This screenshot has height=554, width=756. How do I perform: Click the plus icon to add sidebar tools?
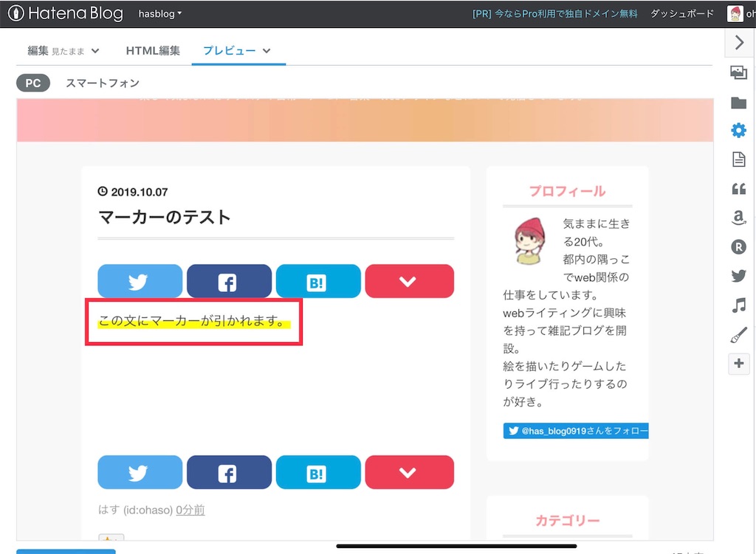click(x=738, y=364)
